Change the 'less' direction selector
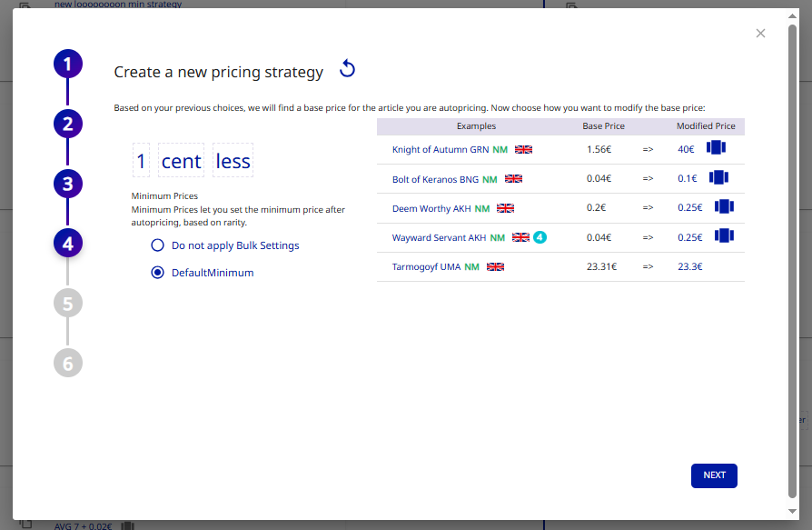The image size is (812, 530). point(233,161)
